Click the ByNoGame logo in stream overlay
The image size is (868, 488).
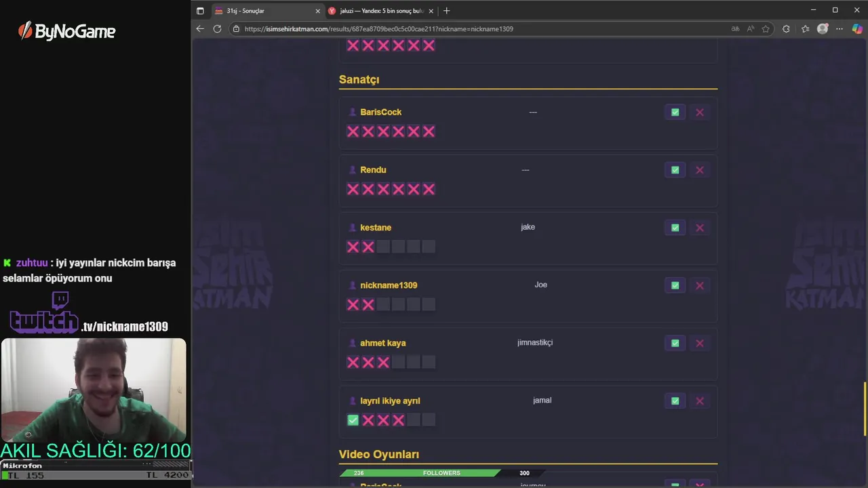[66, 31]
